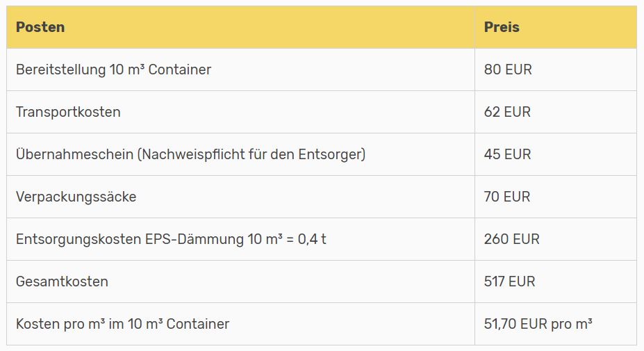Image resolution: width=644 pixels, height=351 pixels.
Task: Select the 80 EUR price cell
Action: coord(556,70)
